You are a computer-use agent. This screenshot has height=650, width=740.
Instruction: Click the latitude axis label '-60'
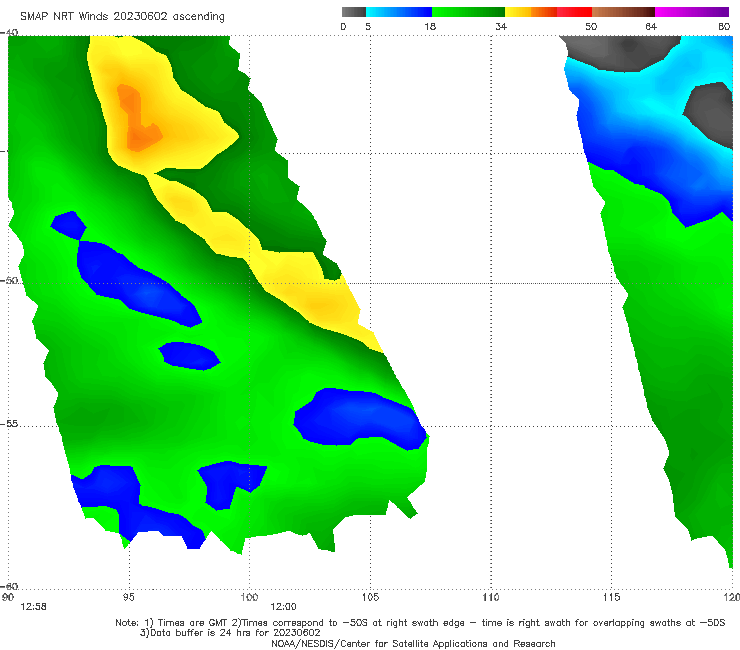(x=9, y=586)
